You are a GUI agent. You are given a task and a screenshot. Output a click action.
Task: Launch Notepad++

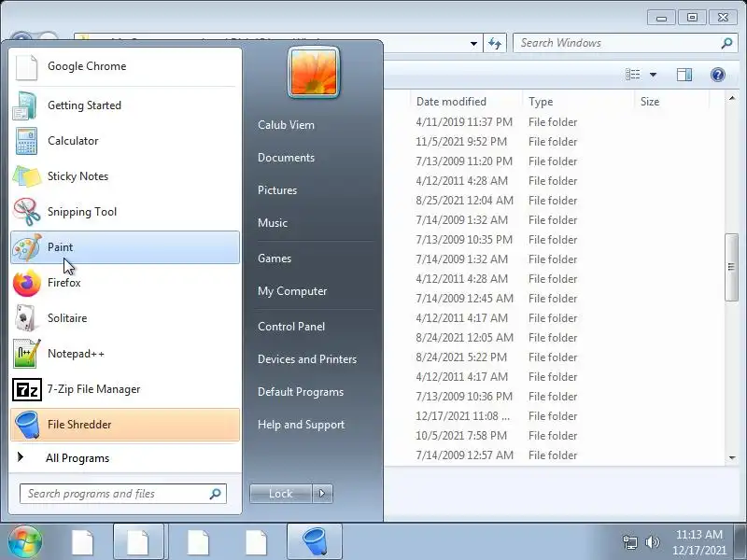click(x=125, y=354)
